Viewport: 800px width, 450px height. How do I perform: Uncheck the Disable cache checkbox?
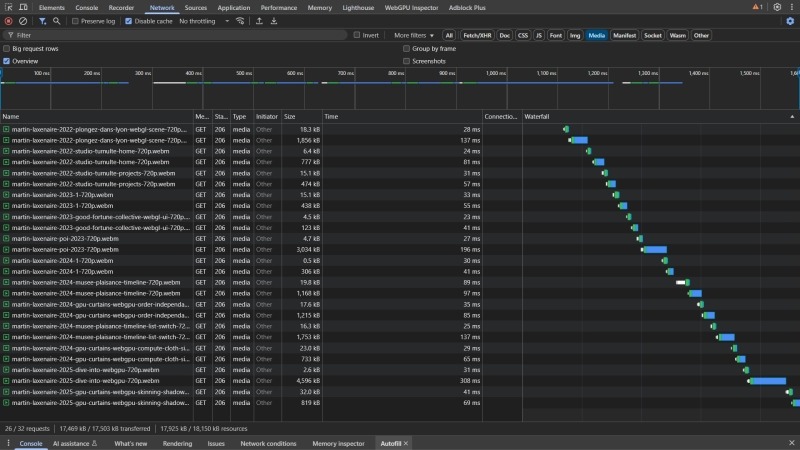point(129,21)
